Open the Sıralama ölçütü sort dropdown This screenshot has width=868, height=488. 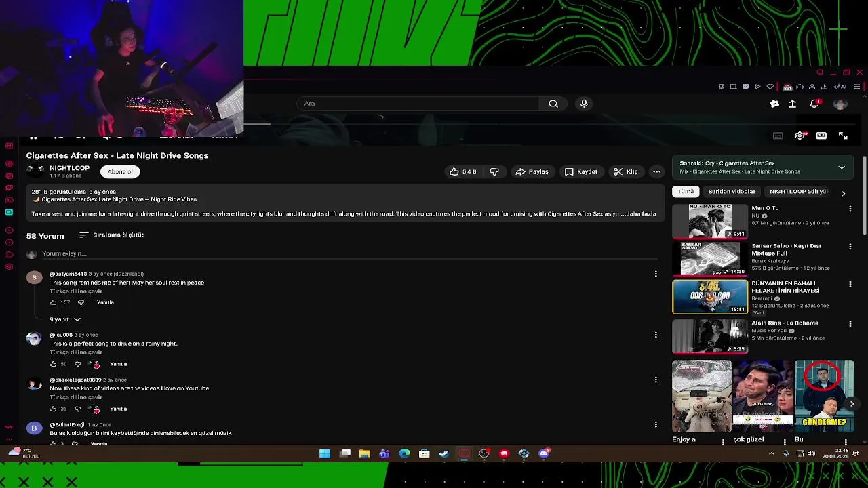[x=111, y=235]
